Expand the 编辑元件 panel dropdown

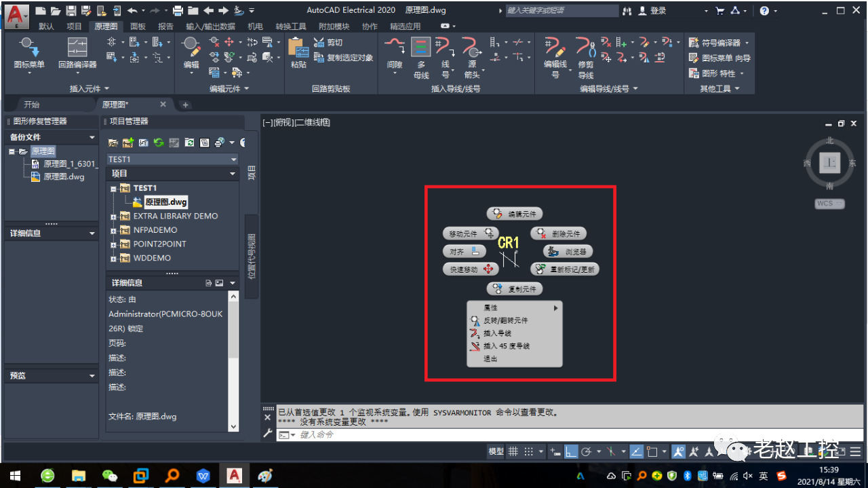pyautogui.click(x=229, y=88)
